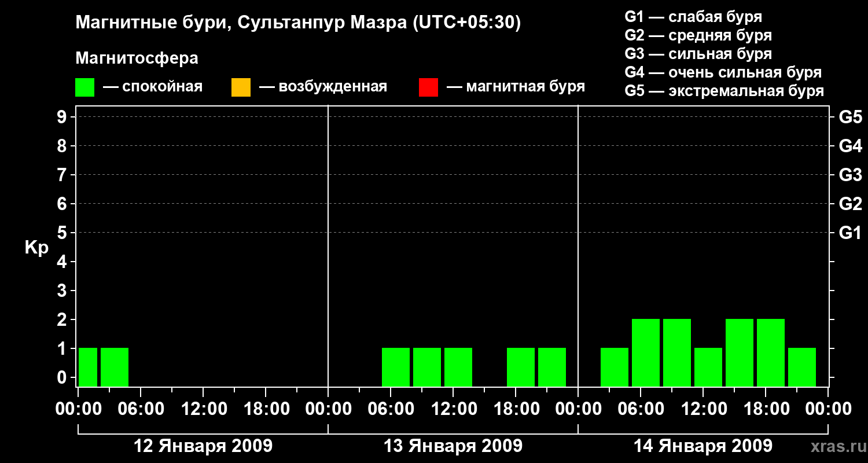
Task: Click the '13 Января 2009' date label
Action: click(x=453, y=446)
